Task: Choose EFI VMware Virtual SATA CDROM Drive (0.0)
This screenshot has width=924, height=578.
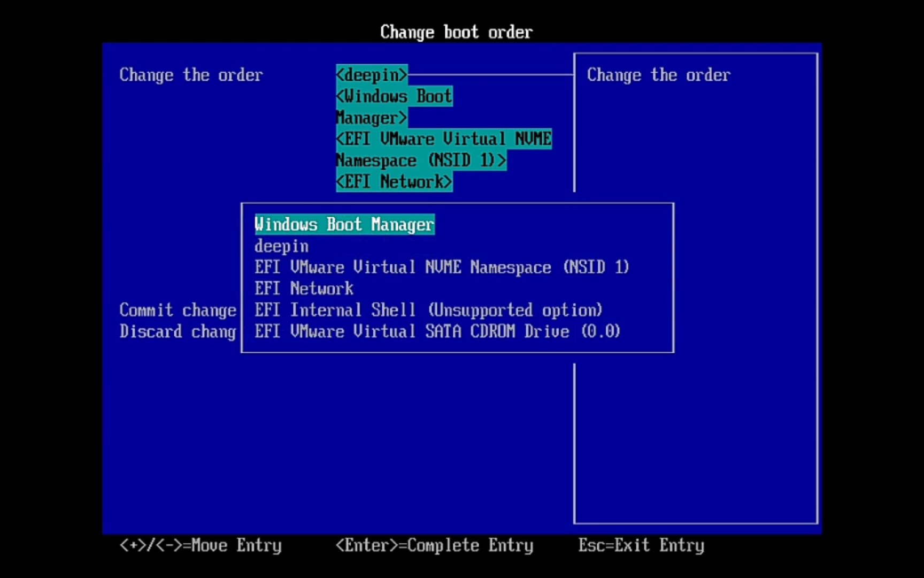Action: tap(437, 331)
